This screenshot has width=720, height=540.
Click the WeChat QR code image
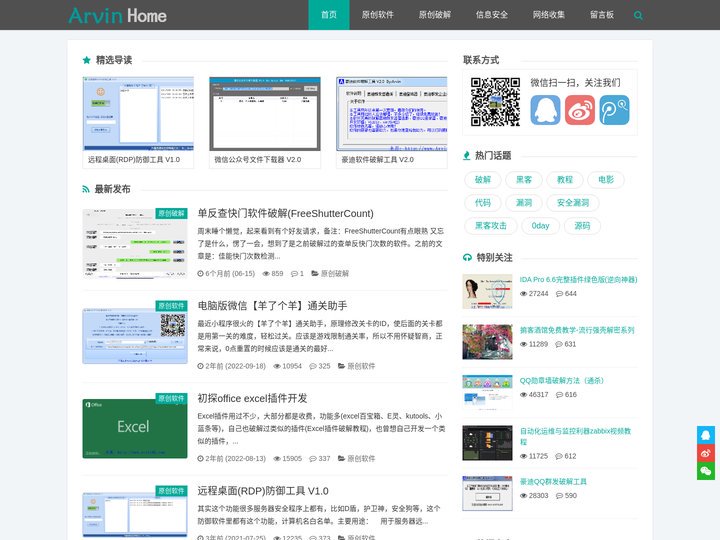click(x=495, y=102)
